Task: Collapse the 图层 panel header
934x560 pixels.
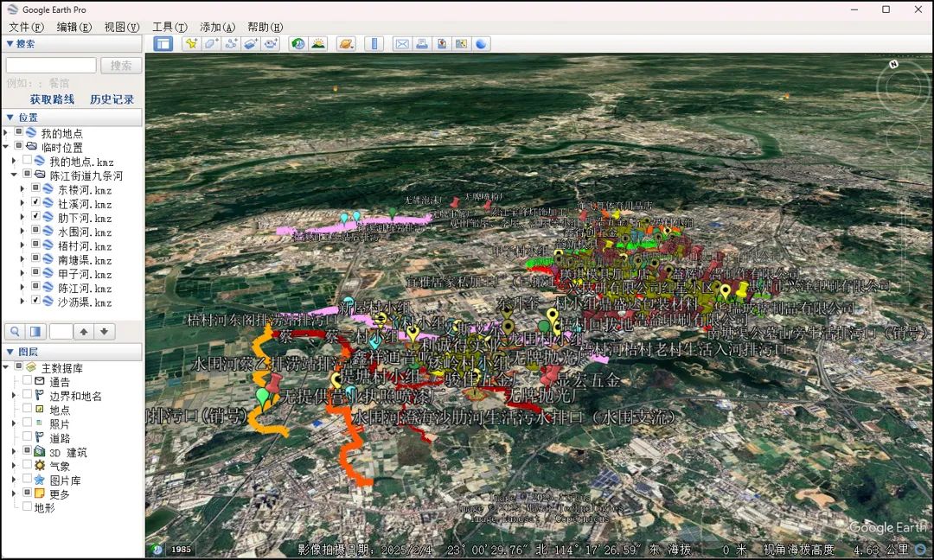Action: [72, 352]
